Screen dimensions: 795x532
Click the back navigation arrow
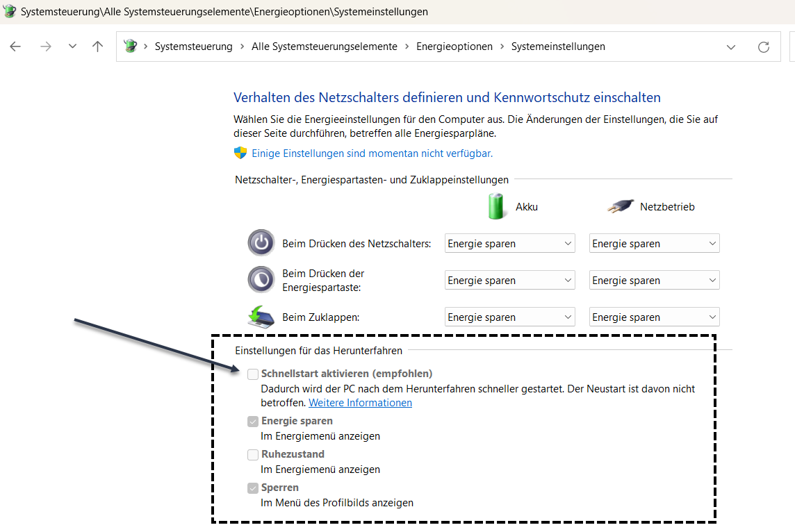pyautogui.click(x=15, y=47)
